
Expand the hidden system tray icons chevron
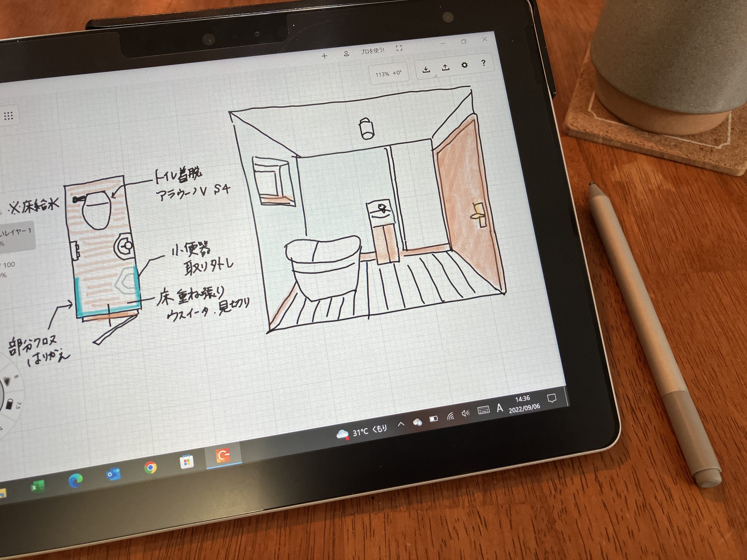(401, 424)
